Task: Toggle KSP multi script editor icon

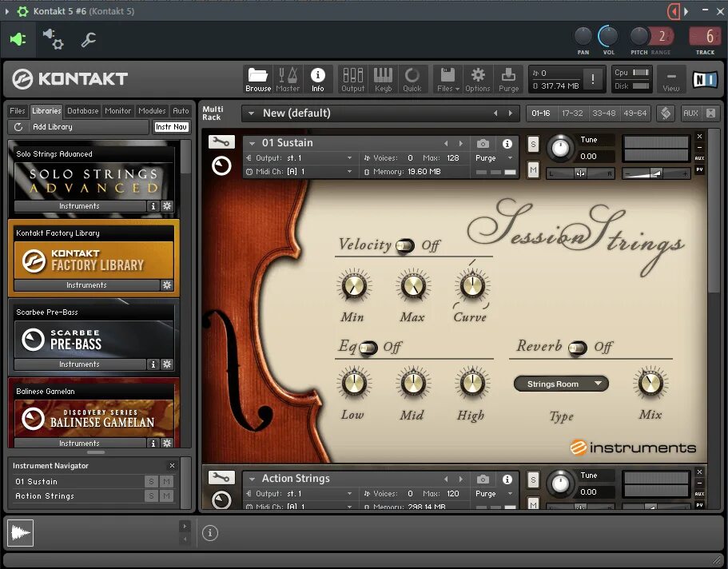Action: tap(666, 113)
